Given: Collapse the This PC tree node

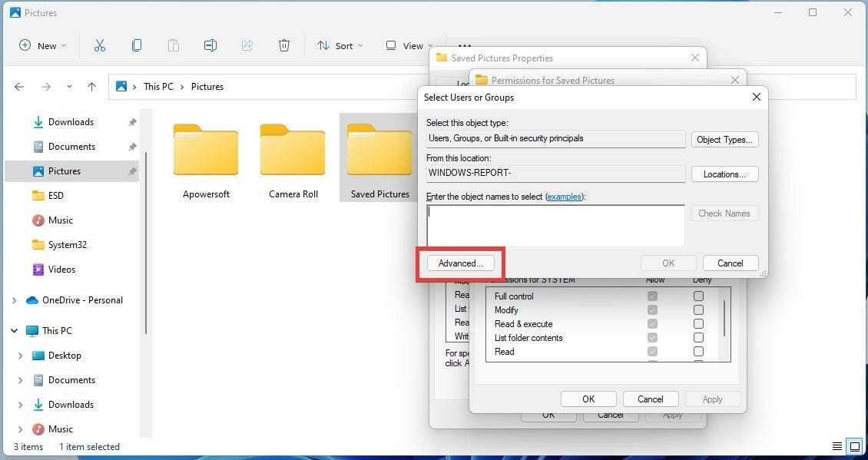Looking at the screenshot, I should [x=14, y=331].
